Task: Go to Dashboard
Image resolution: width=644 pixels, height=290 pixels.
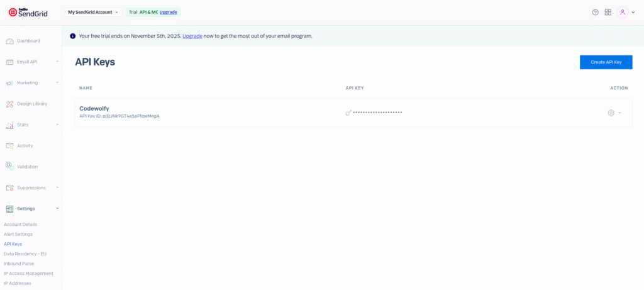Action: [x=29, y=41]
